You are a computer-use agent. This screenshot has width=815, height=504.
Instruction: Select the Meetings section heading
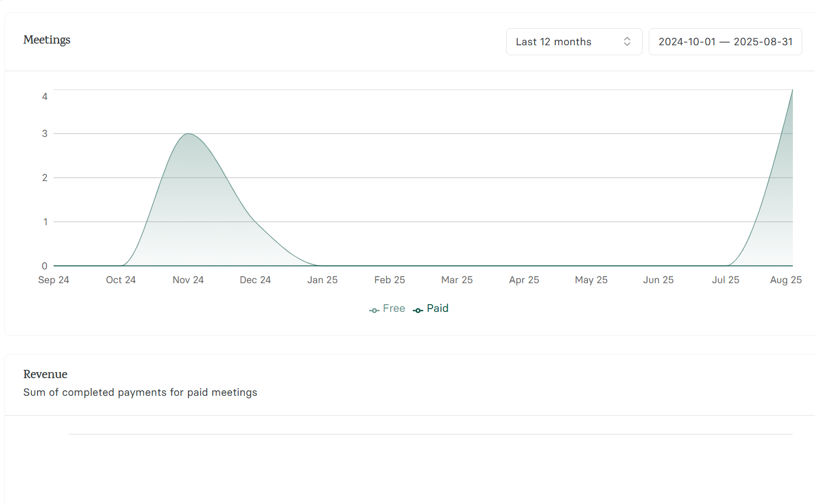tap(47, 40)
